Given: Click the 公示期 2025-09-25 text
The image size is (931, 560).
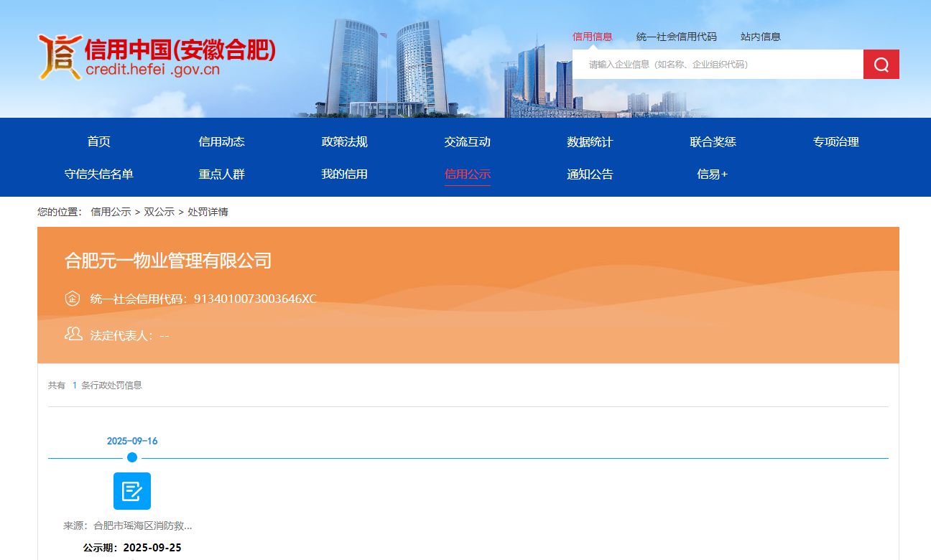Looking at the screenshot, I should pyautogui.click(x=132, y=548).
